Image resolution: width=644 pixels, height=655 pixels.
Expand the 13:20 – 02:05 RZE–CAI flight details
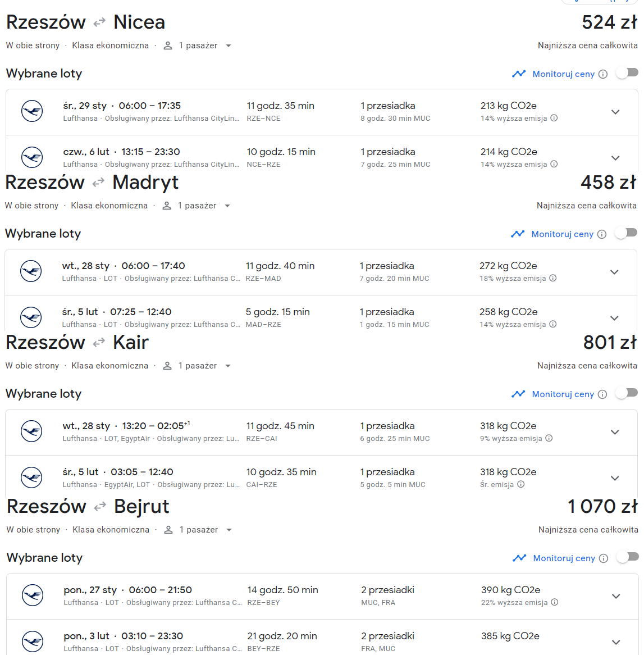click(x=615, y=432)
